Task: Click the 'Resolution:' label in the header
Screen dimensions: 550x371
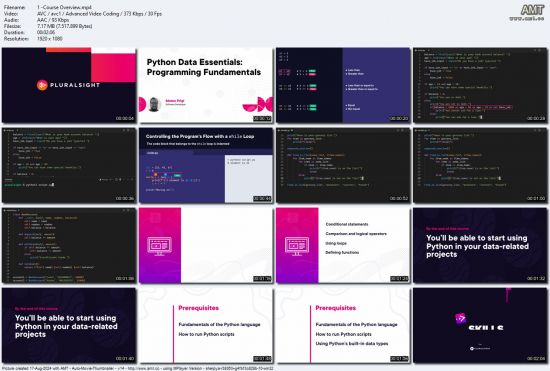Action: pyautogui.click(x=16, y=39)
